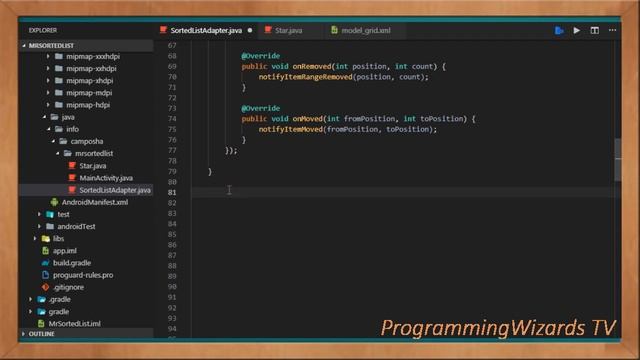Click the play run button in editor toolbar
This screenshot has width=640, height=360.
coord(577,30)
